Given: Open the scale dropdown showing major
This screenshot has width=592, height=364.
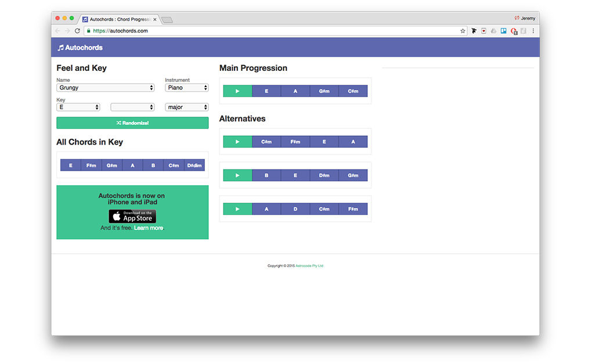Looking at the screenshot, I should pos(186,107).
